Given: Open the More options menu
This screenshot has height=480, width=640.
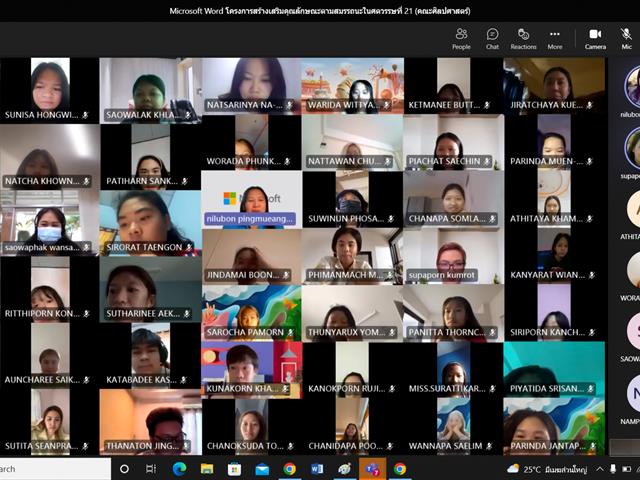Looking at the screenshot, I should (x=555, y=39).
